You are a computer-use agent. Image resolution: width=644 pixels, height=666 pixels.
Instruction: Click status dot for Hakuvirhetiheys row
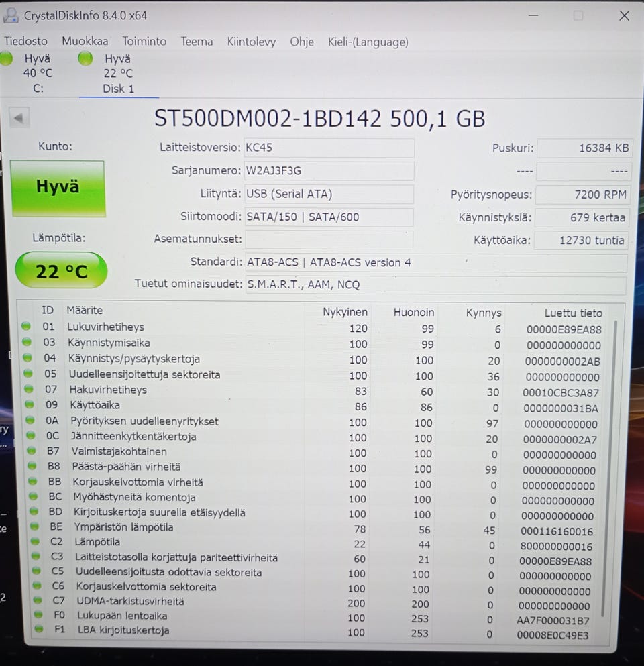tap(29, 388)
